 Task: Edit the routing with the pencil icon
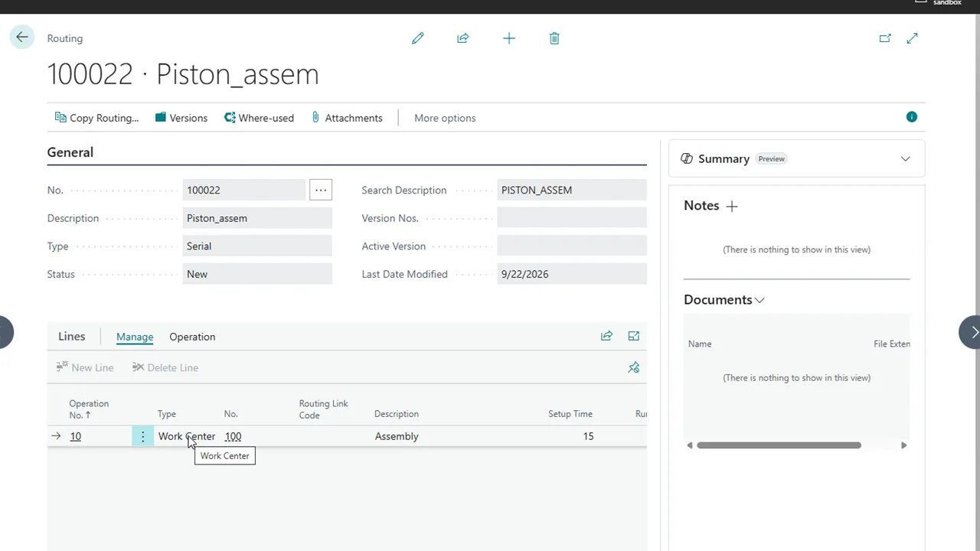click(418, 38)
